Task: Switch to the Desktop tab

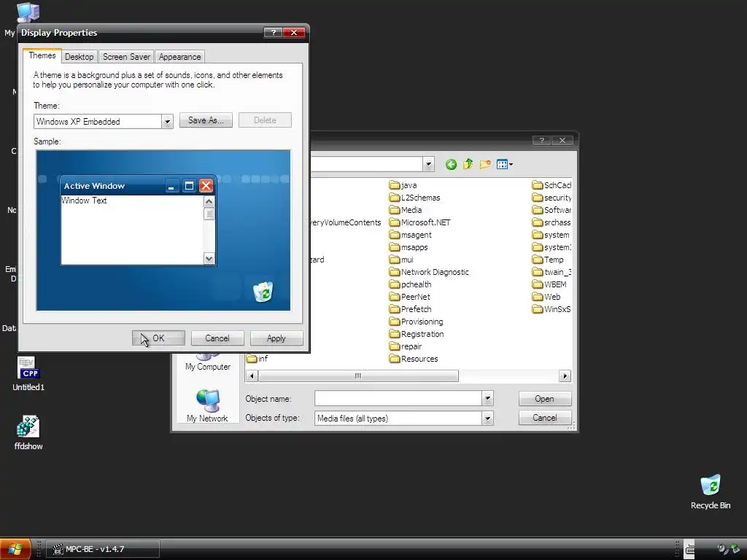Action: (79, 57)
